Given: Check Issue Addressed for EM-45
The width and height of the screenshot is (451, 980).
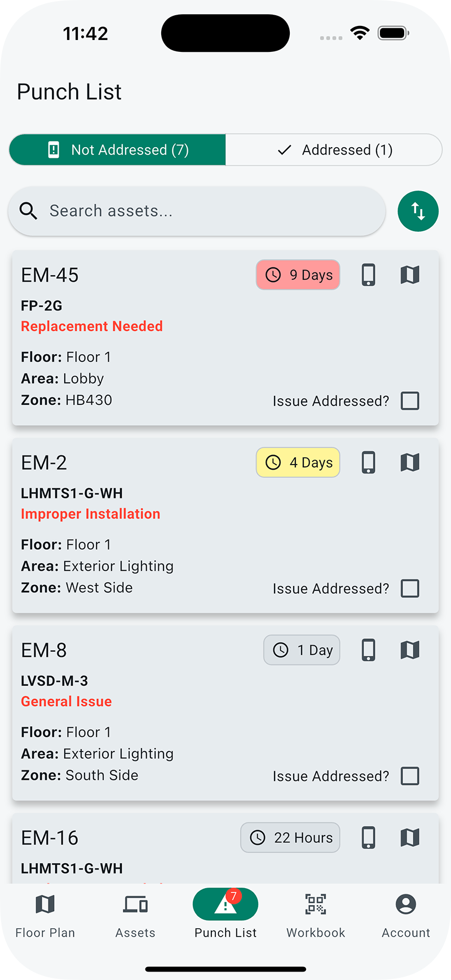Looking at the screenshot, I should [410, 401].
